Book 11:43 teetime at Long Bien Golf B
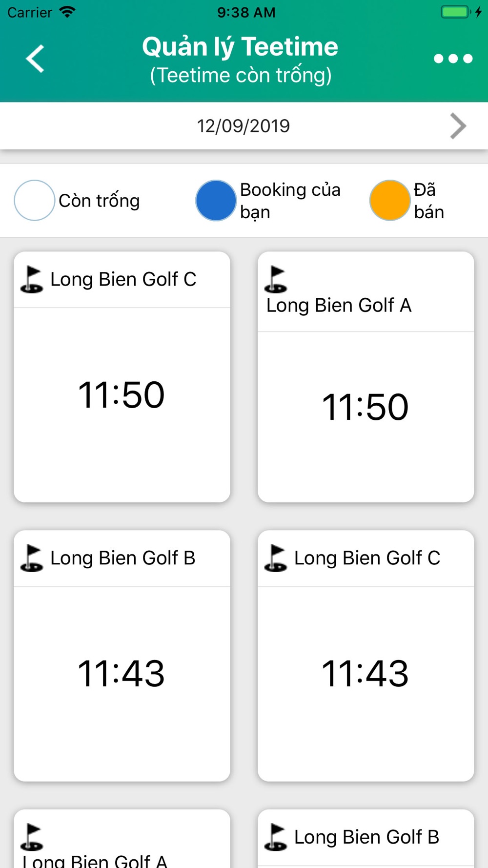Viewport: 488px width, 868px height. click(x=122, y=674)
